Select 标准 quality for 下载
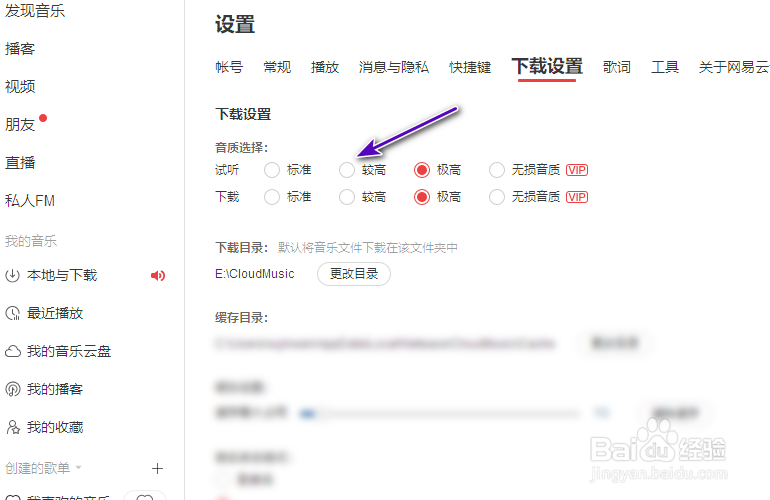Image resolution: width=770 pixels, height=500 pixels. (x=272, y=197)
